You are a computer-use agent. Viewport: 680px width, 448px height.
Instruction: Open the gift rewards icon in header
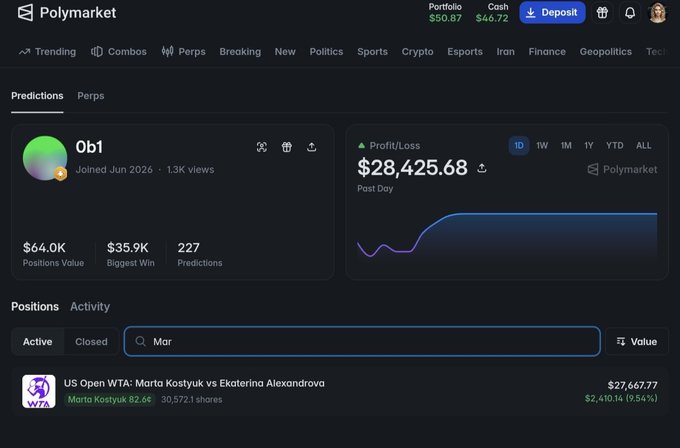(x=602, y=13)
